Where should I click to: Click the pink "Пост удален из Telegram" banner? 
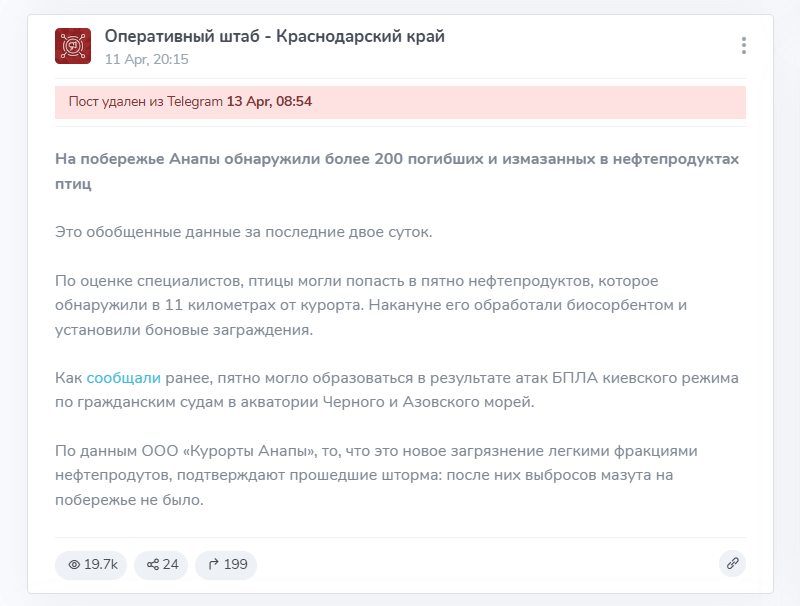(400, 101)
